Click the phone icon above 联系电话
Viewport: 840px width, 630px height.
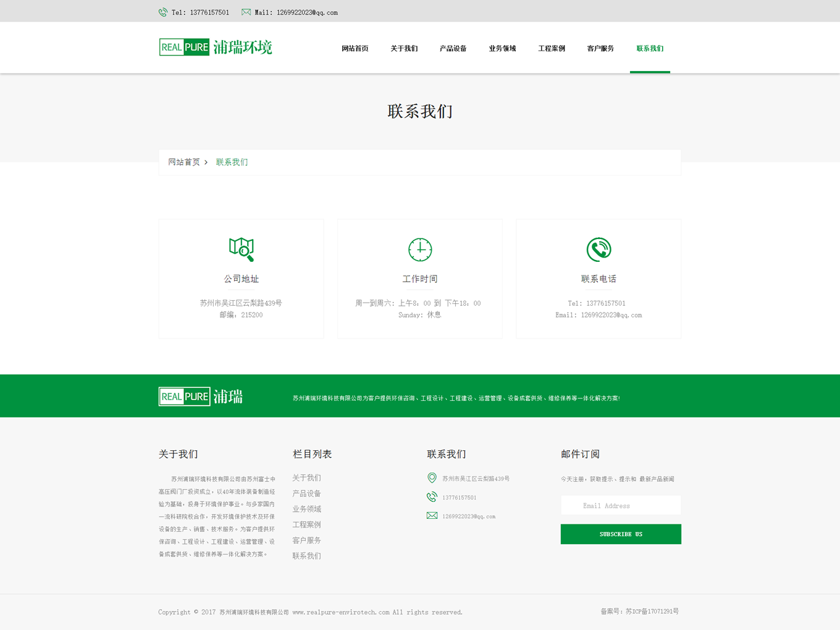(598, 250)
